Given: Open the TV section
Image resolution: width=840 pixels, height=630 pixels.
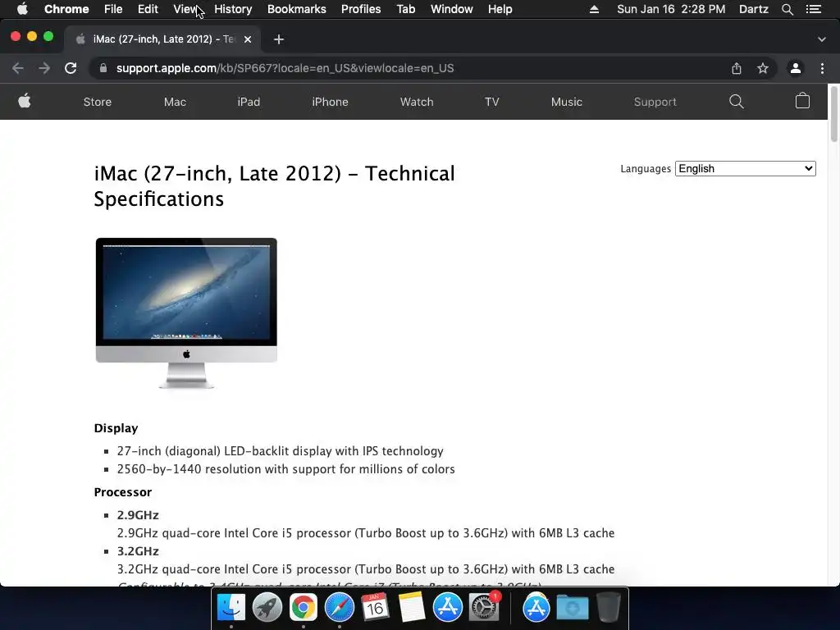Looking at the screenshot, I should coord(492,102).
